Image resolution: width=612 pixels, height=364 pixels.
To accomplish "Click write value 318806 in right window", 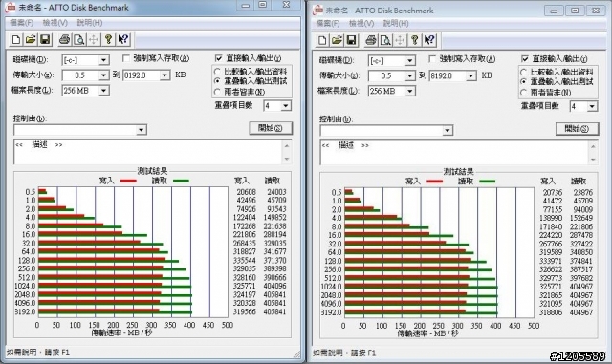I will click(551, 312).
